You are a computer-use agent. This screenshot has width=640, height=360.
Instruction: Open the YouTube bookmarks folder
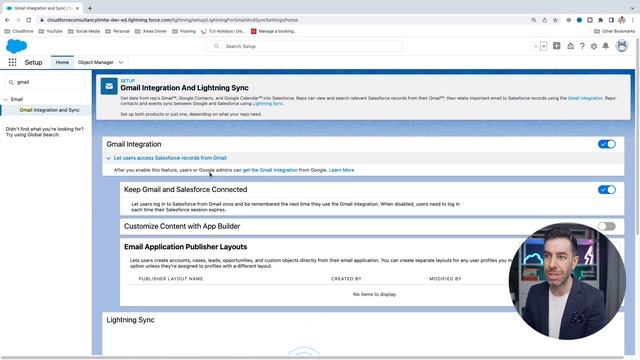click(x=50, y=31)
